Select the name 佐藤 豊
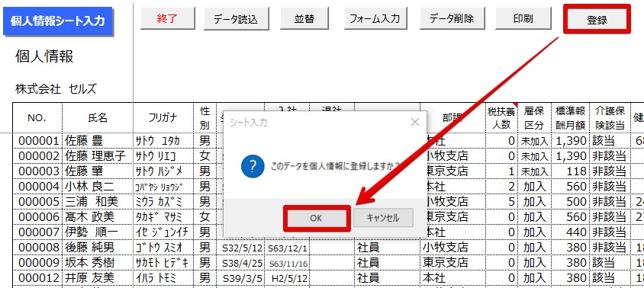This screenshot has height=288, width=644. coord(98,141)
